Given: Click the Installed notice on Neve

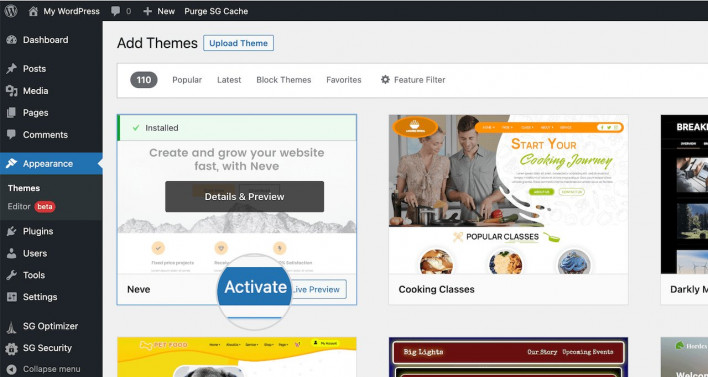Looking at the screenshot, I should click(237, 128).
